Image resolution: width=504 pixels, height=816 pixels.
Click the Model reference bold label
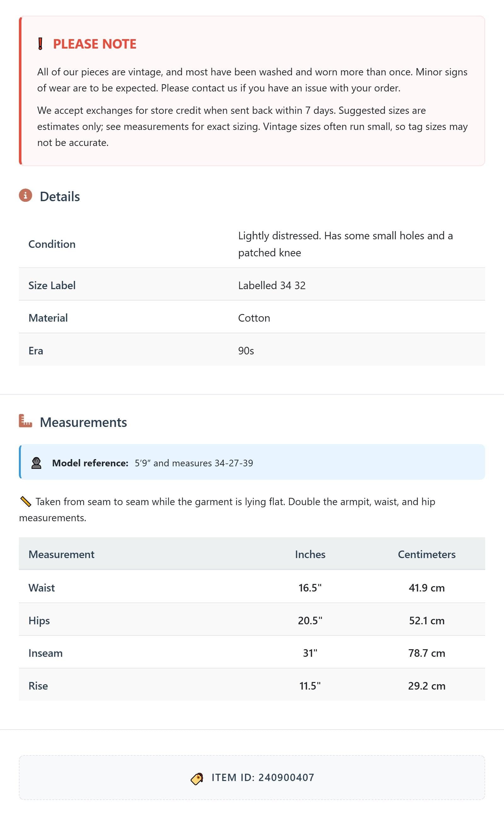click(90, 463)
